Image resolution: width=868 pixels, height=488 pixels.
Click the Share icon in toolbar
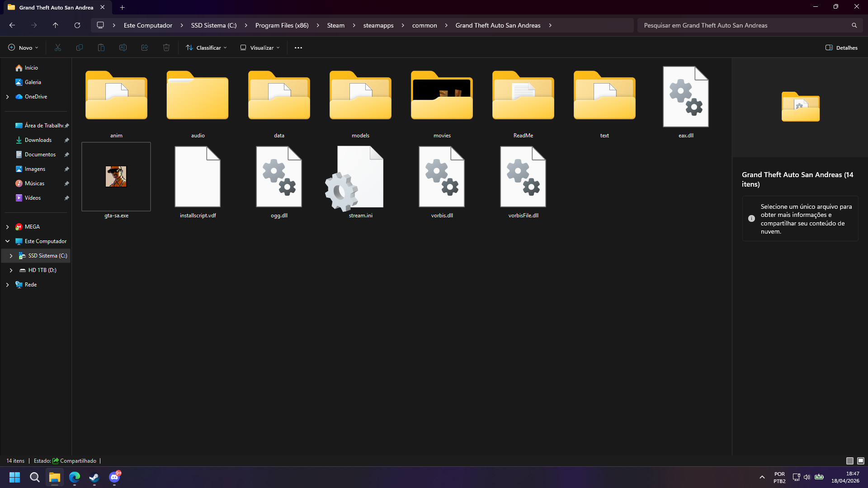(145, 47)
